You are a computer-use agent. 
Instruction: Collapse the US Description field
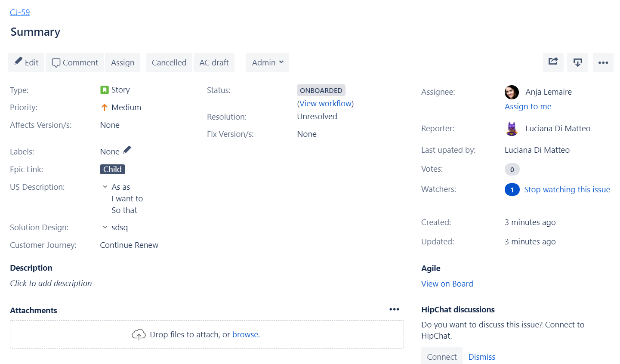(105, 187)
